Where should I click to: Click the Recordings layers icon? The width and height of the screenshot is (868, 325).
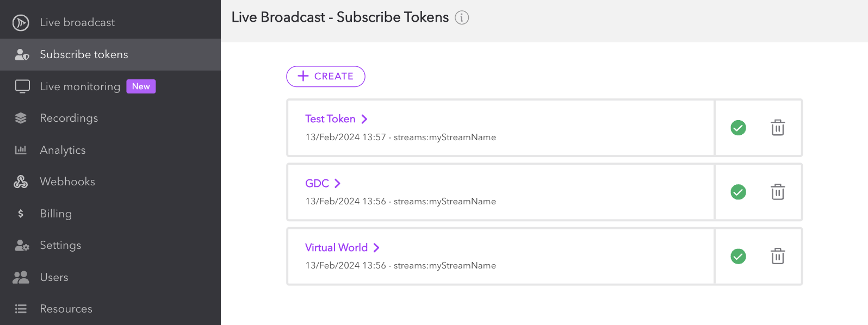[x=21, y=118]
